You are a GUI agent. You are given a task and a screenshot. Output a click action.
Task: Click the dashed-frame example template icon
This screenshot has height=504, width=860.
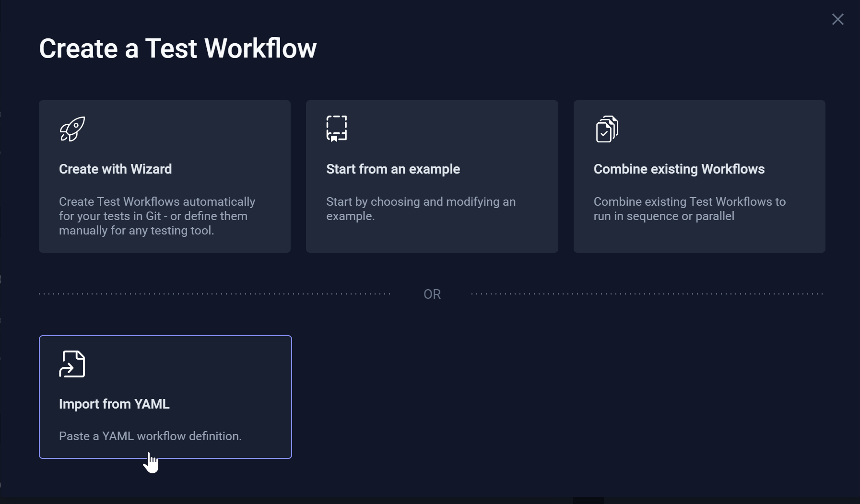click(337, 129)
